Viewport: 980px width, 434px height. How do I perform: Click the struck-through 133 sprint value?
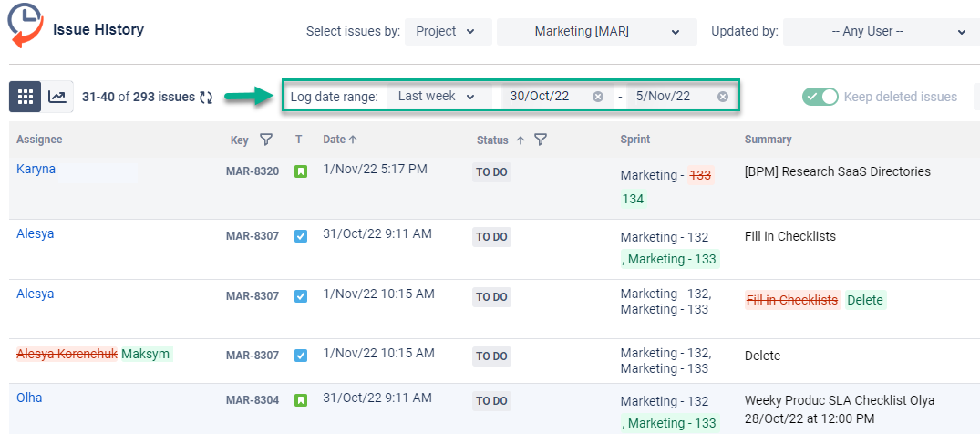click(700, 176)
